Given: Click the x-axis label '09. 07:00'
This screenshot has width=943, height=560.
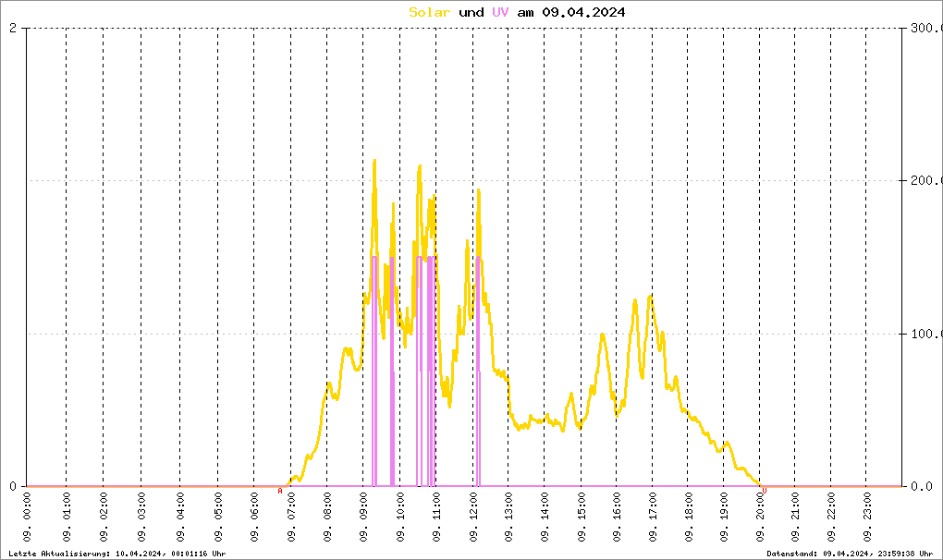Looking at the screenshot, I should click(x=291, y=517).
